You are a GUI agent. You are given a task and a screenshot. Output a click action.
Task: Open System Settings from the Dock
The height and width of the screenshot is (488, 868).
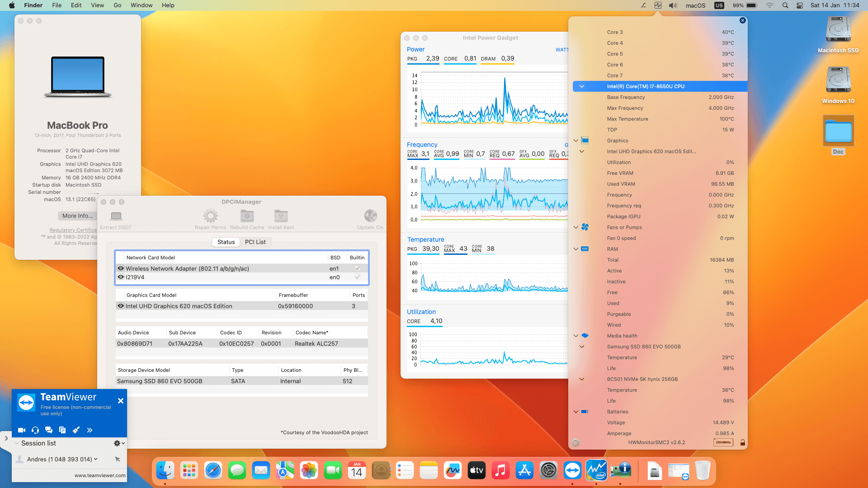tap(548, 471)
